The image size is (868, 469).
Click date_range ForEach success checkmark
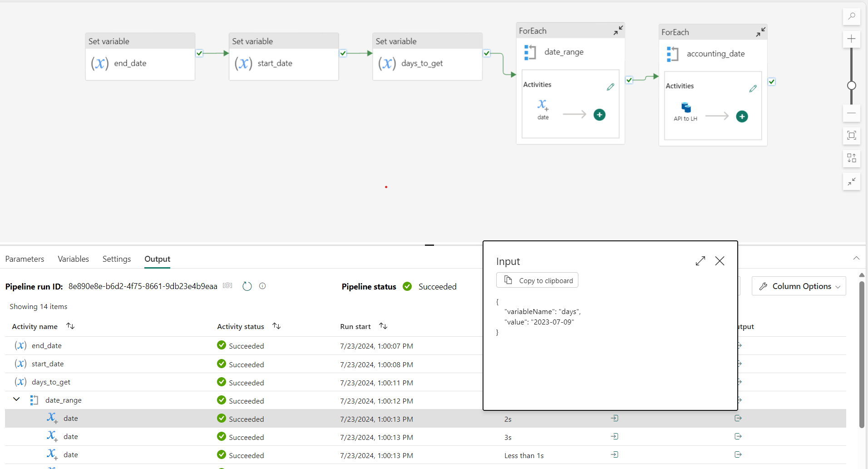coord(629,80)
